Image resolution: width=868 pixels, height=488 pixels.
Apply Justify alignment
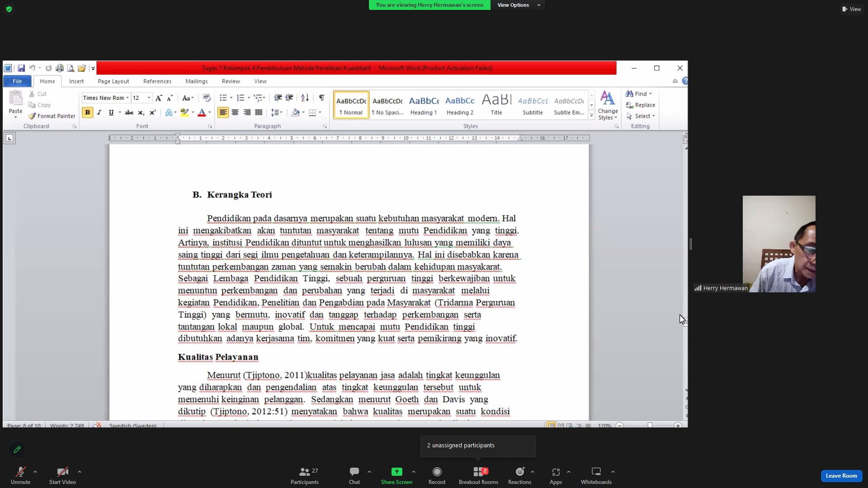coord(259,113)
